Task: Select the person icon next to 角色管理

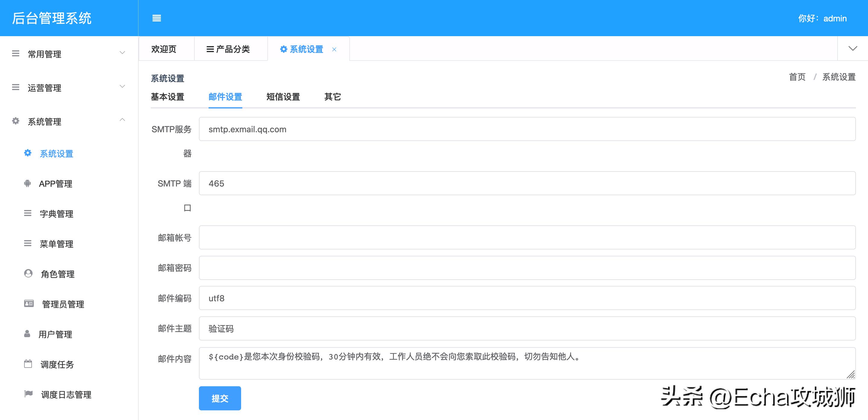Action: pos(28,274)
